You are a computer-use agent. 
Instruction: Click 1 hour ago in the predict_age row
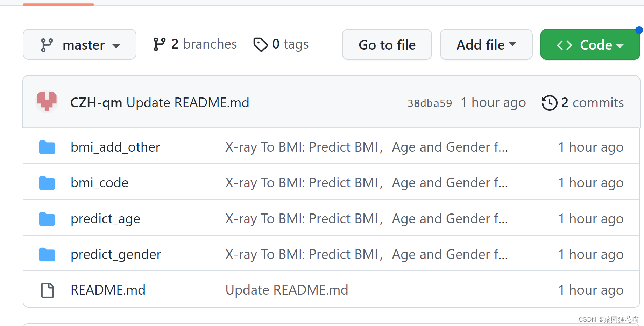coord(591,219)
